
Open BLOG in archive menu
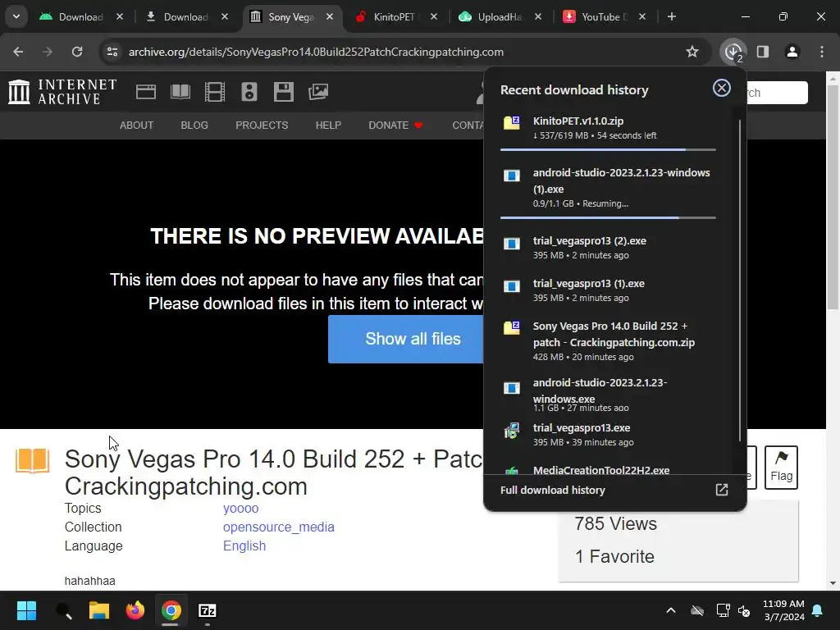(194, 126)
